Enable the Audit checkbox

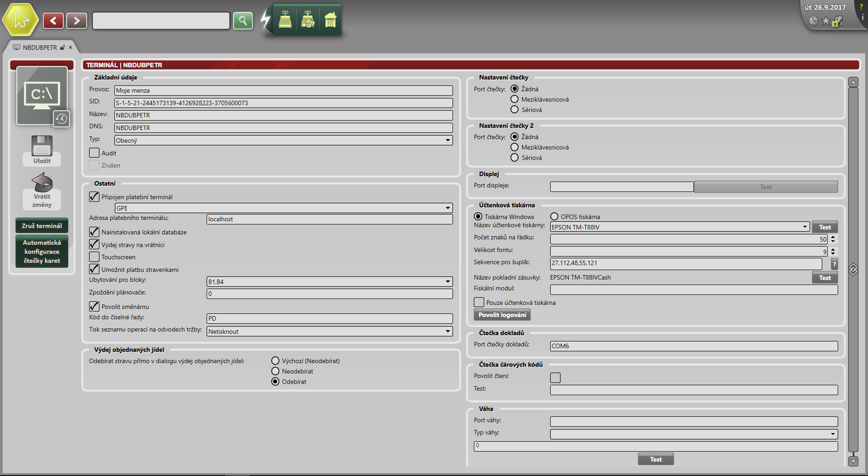pyautogui.click(x=94, y=153)
